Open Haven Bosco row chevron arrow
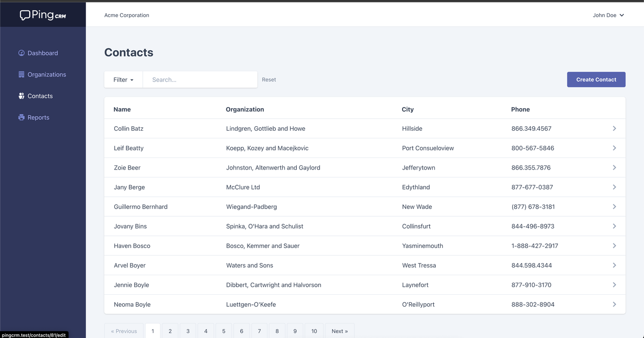644x338 pixels. [614, 246]
